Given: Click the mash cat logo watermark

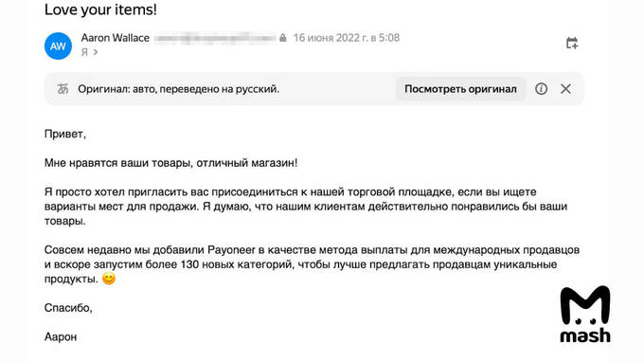Looking at the screenshot, I should (x=585, y=315).
